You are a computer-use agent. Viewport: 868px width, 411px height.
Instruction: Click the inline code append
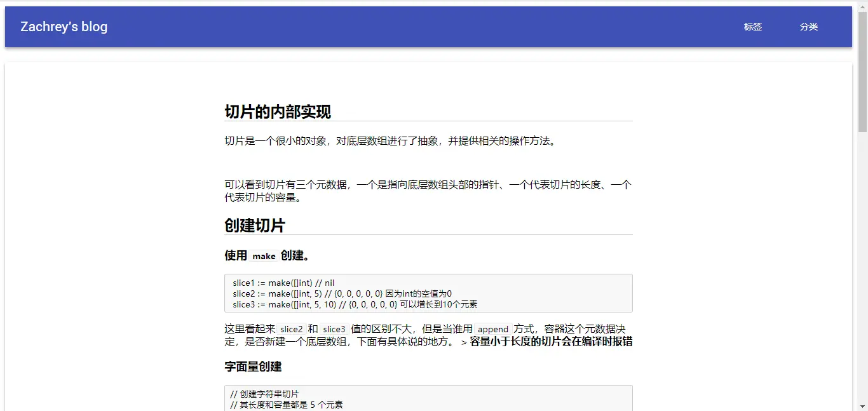click(x=493, y=328)
